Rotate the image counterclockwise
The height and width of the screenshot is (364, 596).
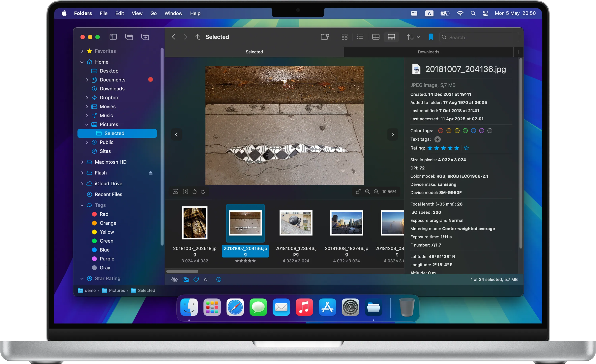click(194, 192)
